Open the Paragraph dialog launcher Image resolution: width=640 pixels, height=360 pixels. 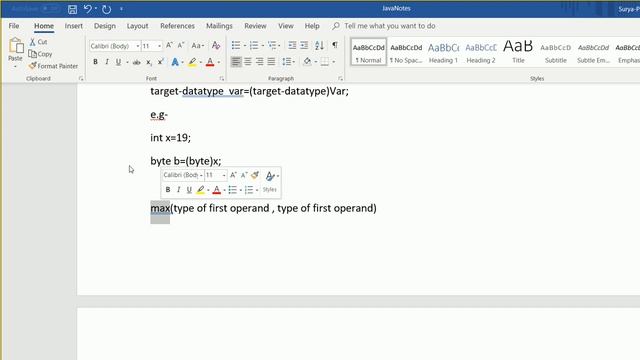[x=340, y=78]
